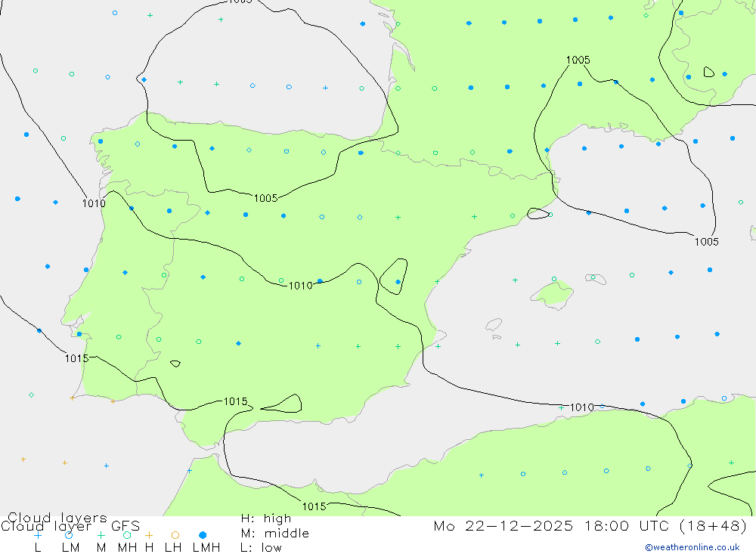Click the blue plus icon for low cloud
Image resolution: width=756 pixels, height=554 pixels.
coord(38,535)
